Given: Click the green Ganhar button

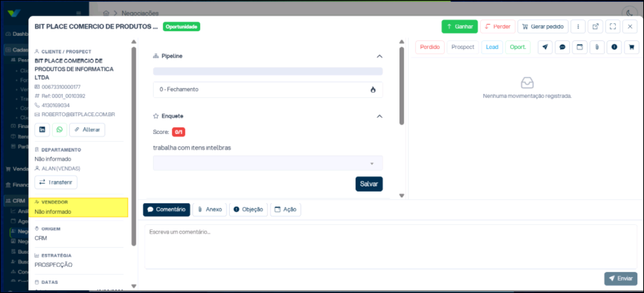Looking at the screenshot, I should click(459, 27).
